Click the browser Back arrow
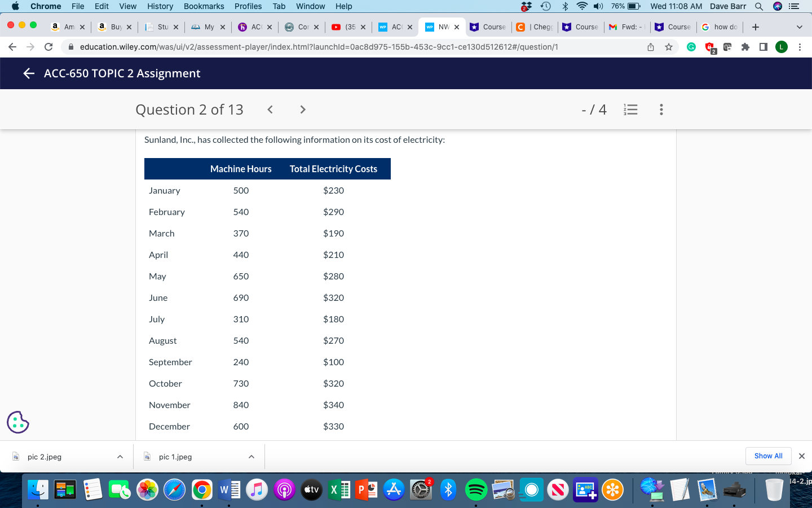812x508 pixels. pyautogui.click(x=12, y=47)
